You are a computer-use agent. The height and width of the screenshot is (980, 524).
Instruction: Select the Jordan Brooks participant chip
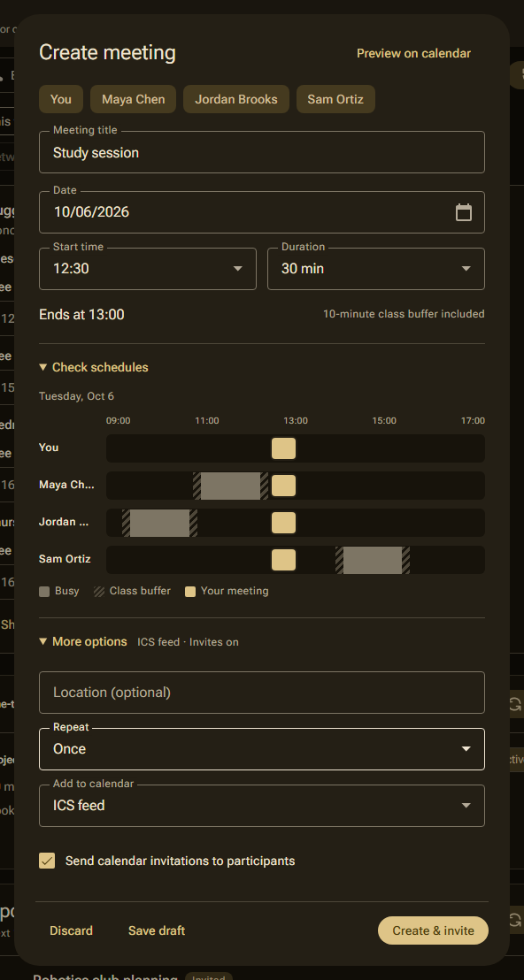coord(236,99)
